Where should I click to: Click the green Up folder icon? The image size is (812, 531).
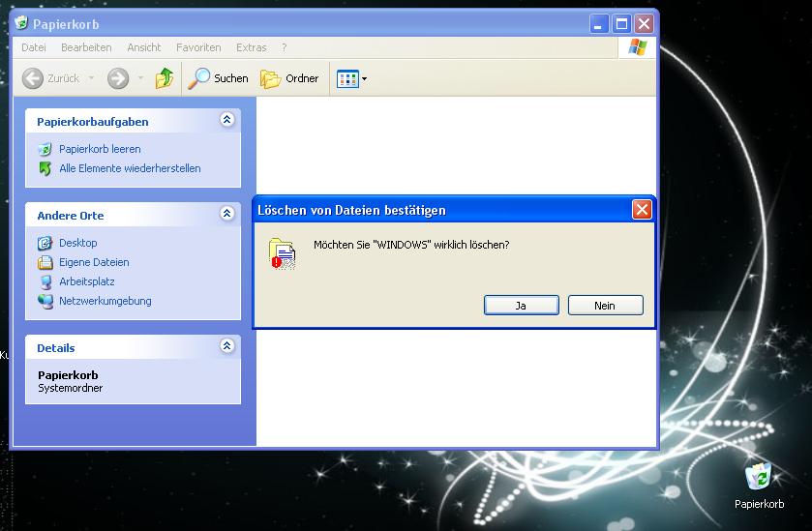click(165, 78)
